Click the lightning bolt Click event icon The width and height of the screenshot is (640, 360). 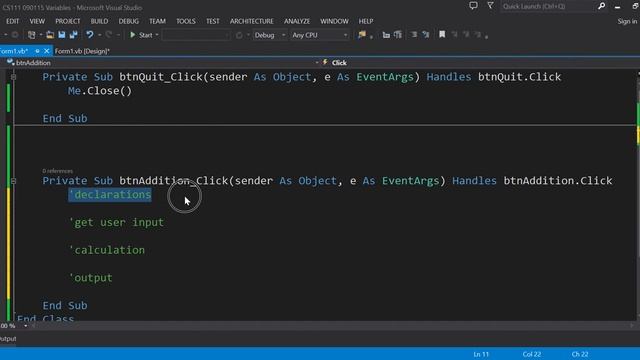(x=325, y=62)
